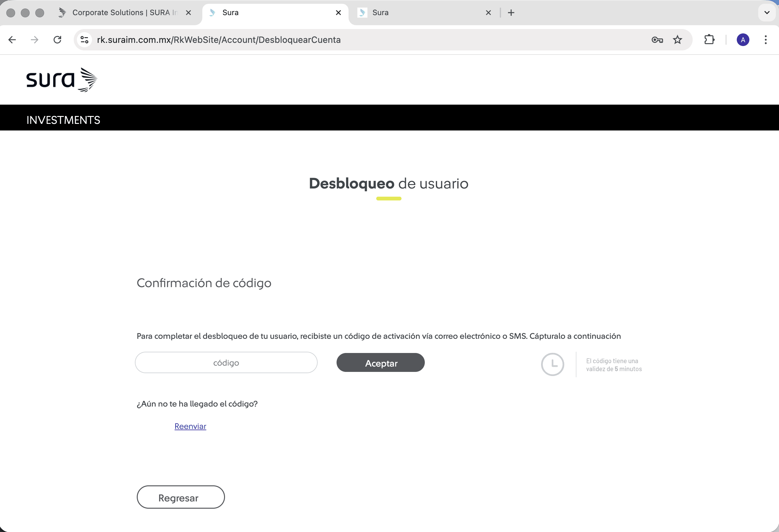
Task: Open the browser extensions puzzle icon
Action: click(709, 40)
